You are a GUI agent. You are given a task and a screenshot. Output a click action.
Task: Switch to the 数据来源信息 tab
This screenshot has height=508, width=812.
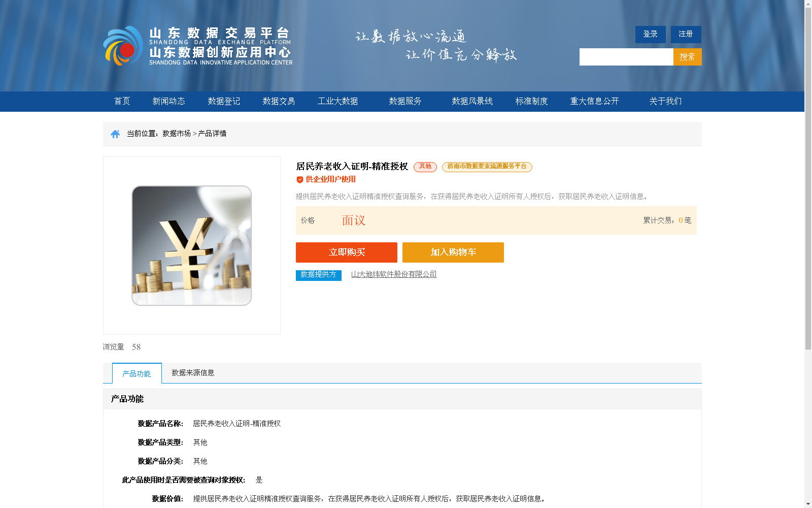click(x=193, y=373)
